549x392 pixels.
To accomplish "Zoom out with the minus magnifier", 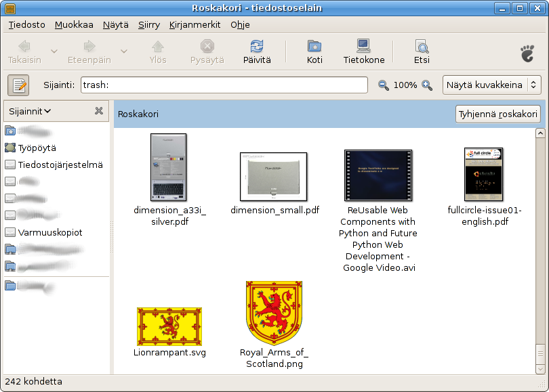I will pyautogui.click(x=384, y=85).
